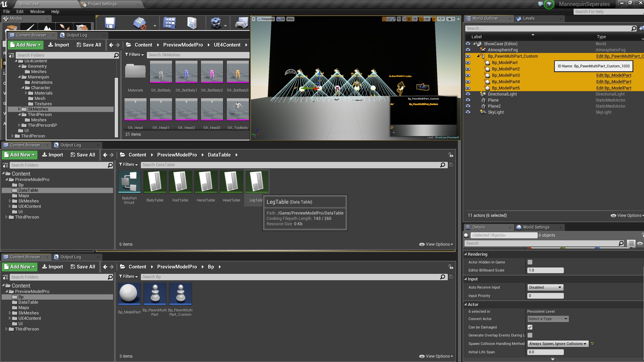This screenshot has width=644, height=362.
Task: Select the Bp_PawnMultiPart_Custom blueprint thumbnail
Action: click(x=180, y=294)
